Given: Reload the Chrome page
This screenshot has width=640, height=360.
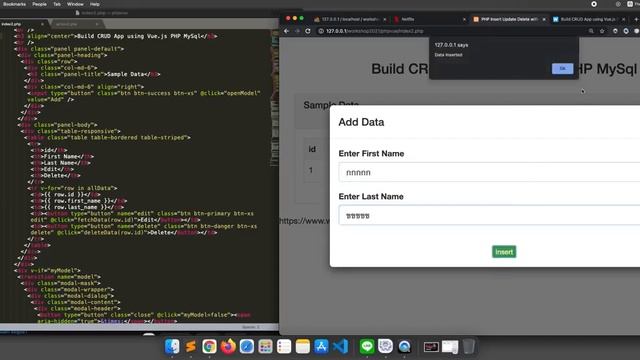Looking at the screenshot, I should point(308,31).
